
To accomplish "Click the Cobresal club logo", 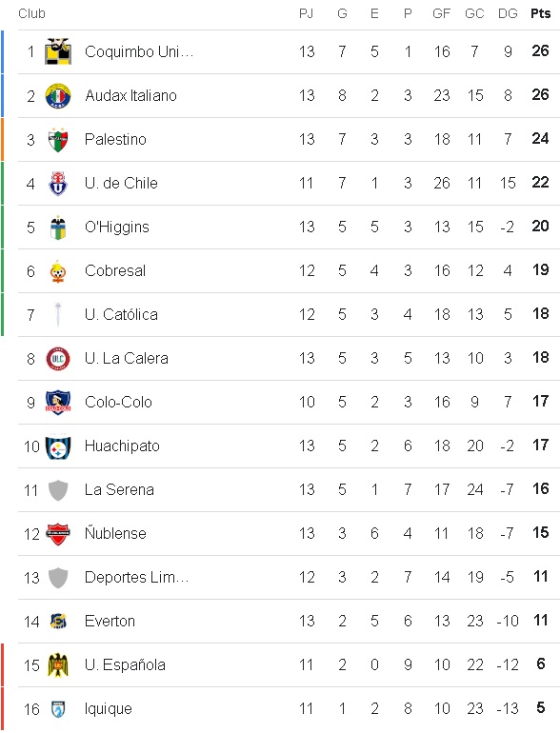I will tap(58, 271).
